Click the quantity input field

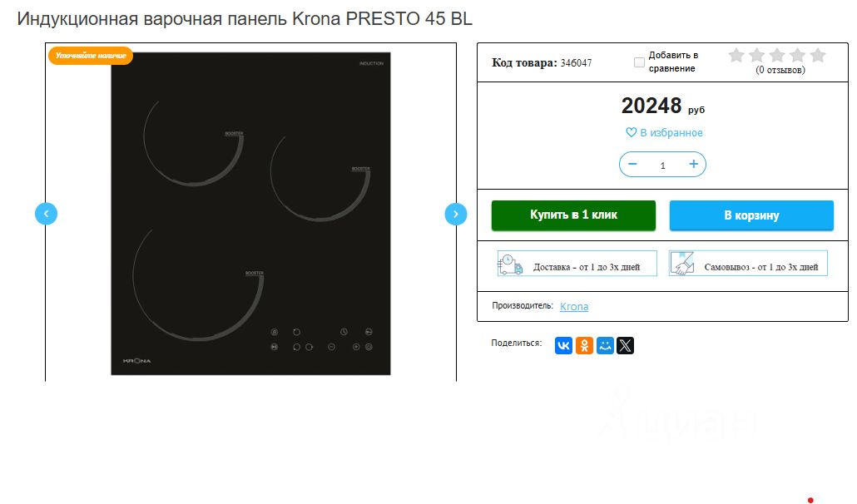[663, 165]
